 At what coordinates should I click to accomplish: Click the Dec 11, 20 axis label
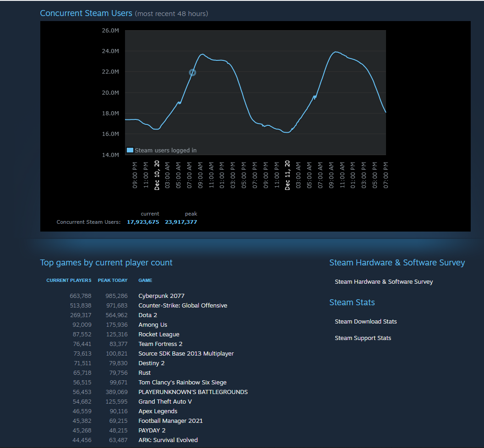[x=288, y=175]
